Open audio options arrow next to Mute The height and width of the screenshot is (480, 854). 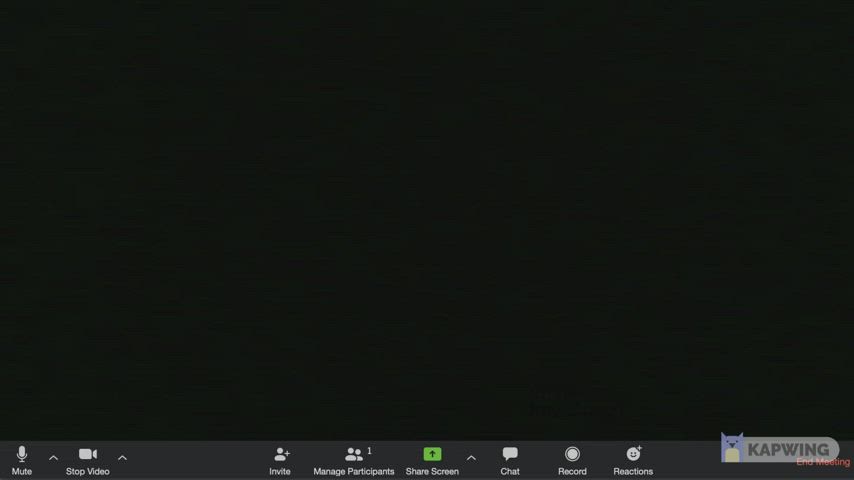[53, 458]
